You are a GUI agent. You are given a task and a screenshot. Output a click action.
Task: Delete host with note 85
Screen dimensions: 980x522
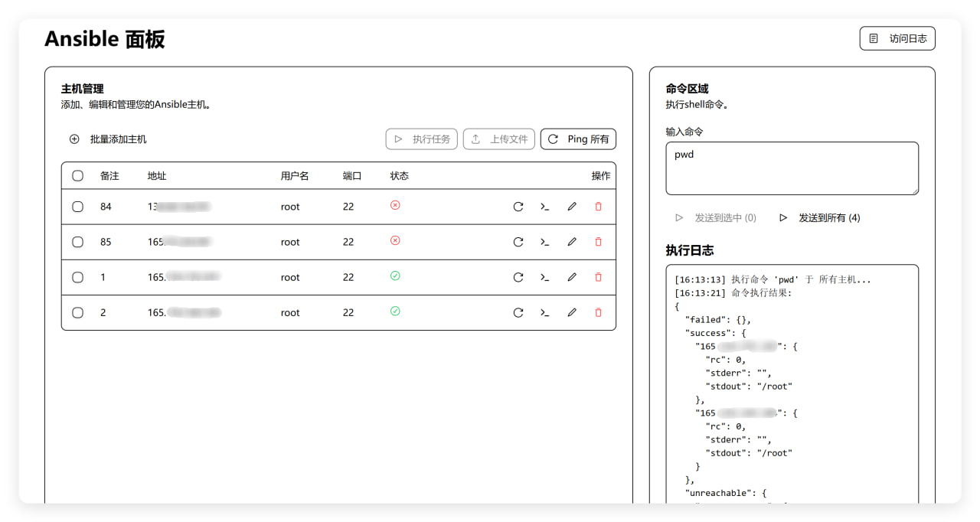(x=599, y=242)
